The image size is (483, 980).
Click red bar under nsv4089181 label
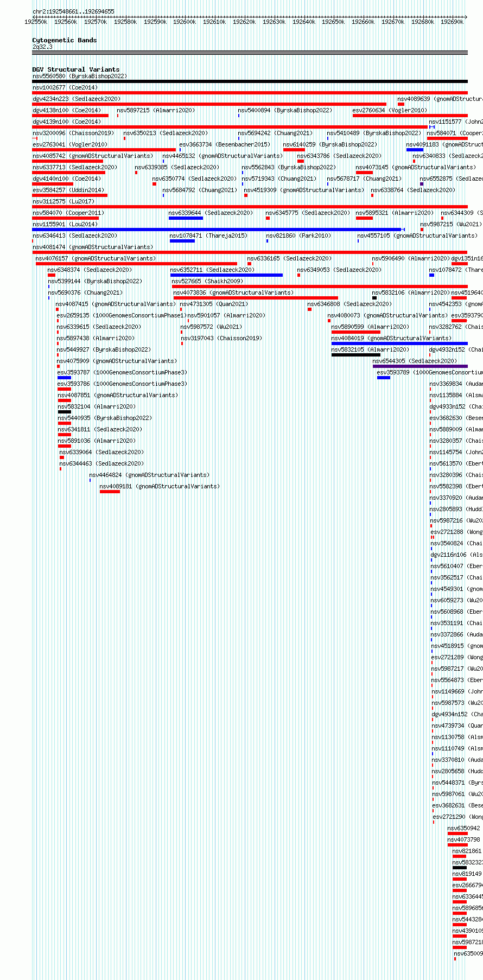pyautogui.click(x=110, y=492)
